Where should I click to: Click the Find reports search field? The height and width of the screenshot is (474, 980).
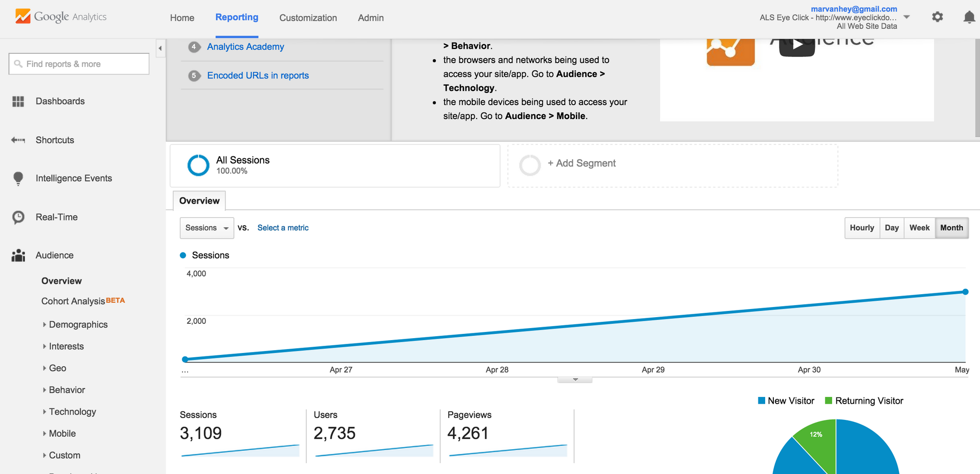79,64
